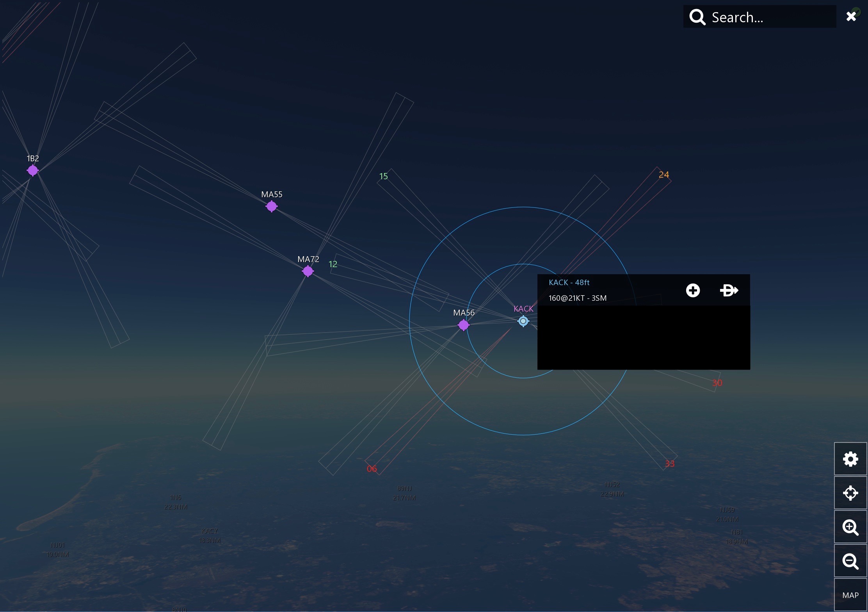The height and width of the screenshot is (612, 868).
Task: Zoom out on the map
Action: coord(850,561)
